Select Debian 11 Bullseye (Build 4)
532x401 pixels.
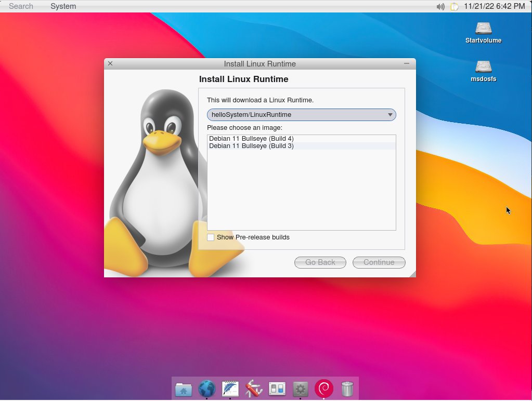click(251, 139)
